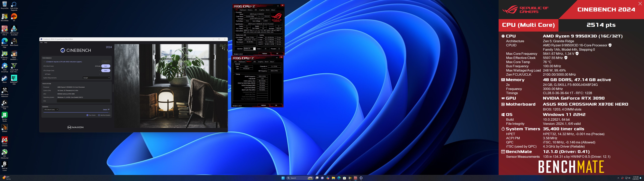Open Hell Let Loose desktop icon
The image size is (644, 181).
[5, 166]
